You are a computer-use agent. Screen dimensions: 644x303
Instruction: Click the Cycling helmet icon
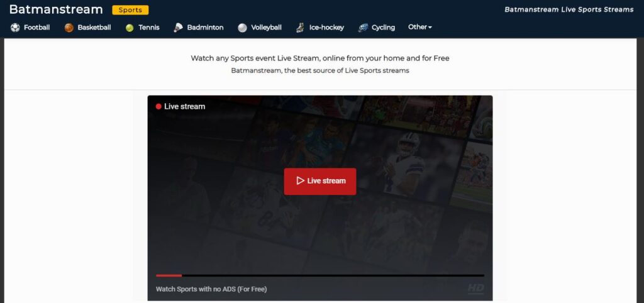(x=363, y=28)
